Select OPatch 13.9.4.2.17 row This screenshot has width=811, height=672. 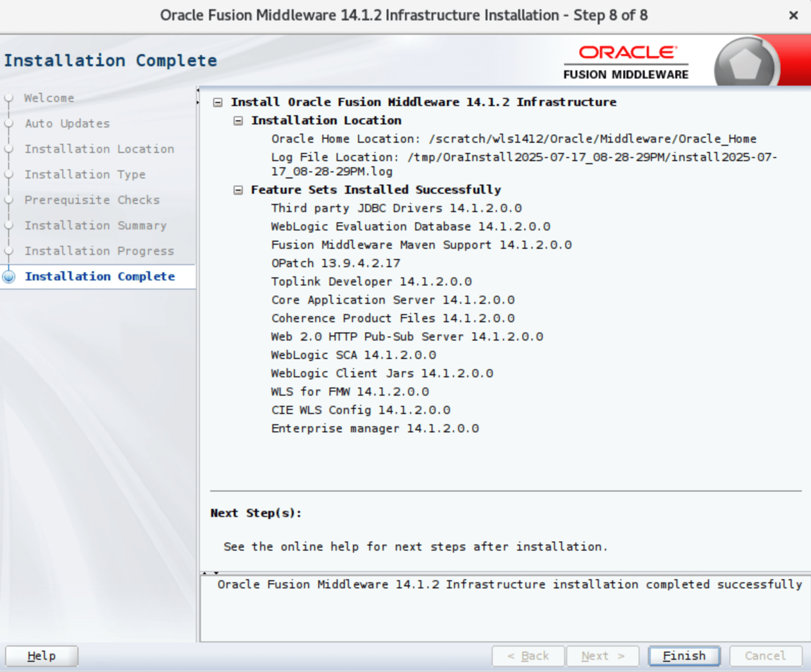coord(336,264)
